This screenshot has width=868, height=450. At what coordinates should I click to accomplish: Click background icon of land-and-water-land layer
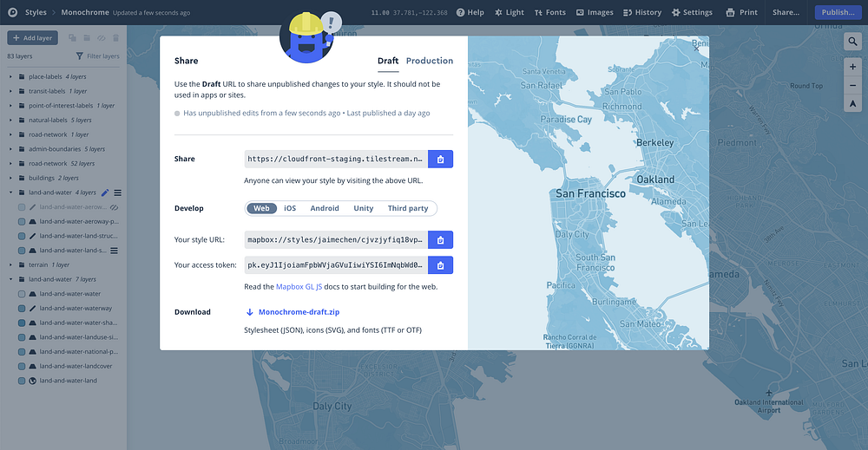(x=33, y=381)
